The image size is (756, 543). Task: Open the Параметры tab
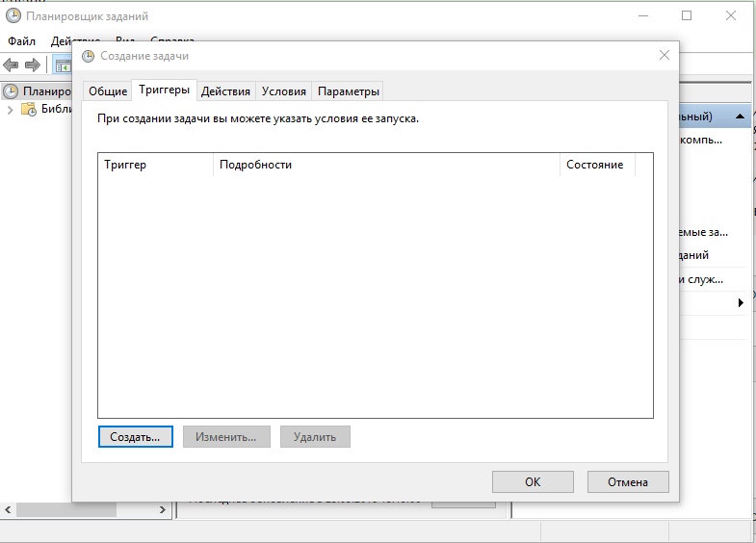pos(348,91)
